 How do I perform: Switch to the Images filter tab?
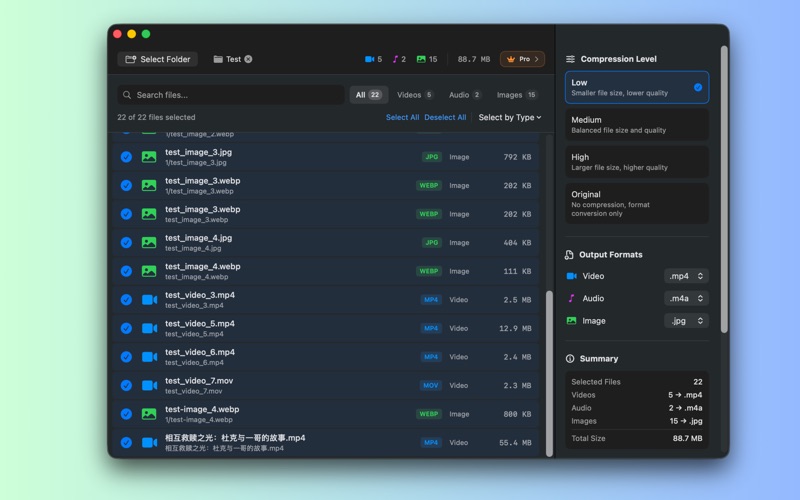tap(516, 95)
